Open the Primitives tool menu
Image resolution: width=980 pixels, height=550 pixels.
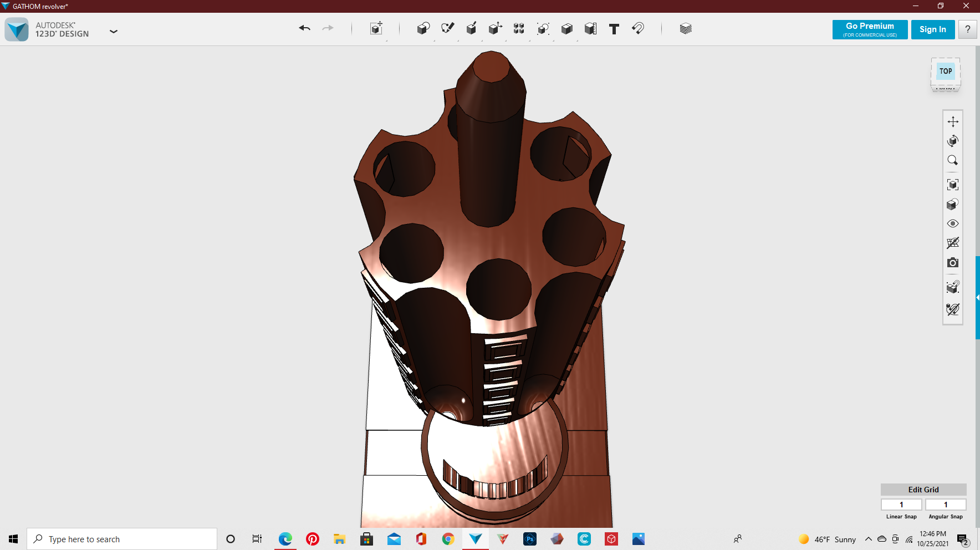pos(423,28)
